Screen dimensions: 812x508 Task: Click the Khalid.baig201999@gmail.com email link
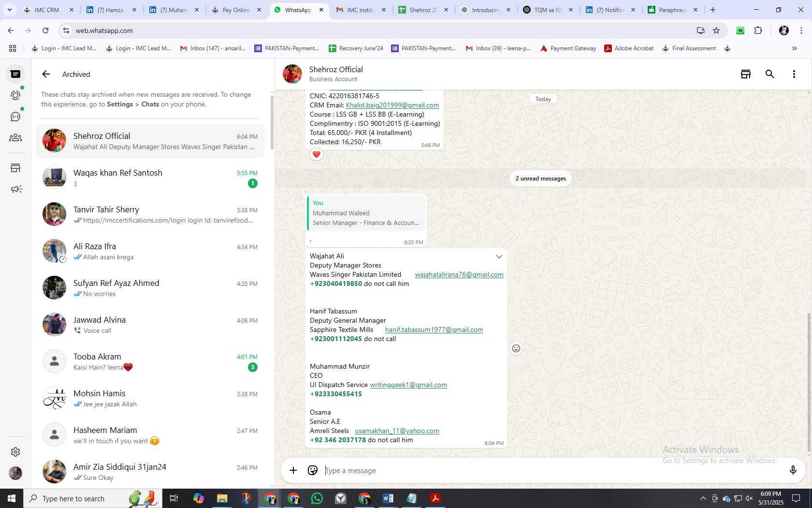pyautogui.click(x=392, y=105)
